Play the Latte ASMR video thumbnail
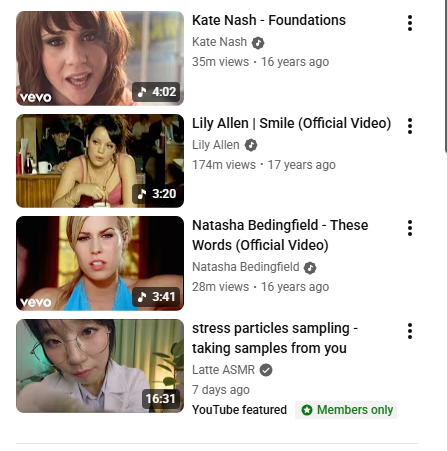Image resolution: width=447 pixels, height=451 pixels. (100, 366)
